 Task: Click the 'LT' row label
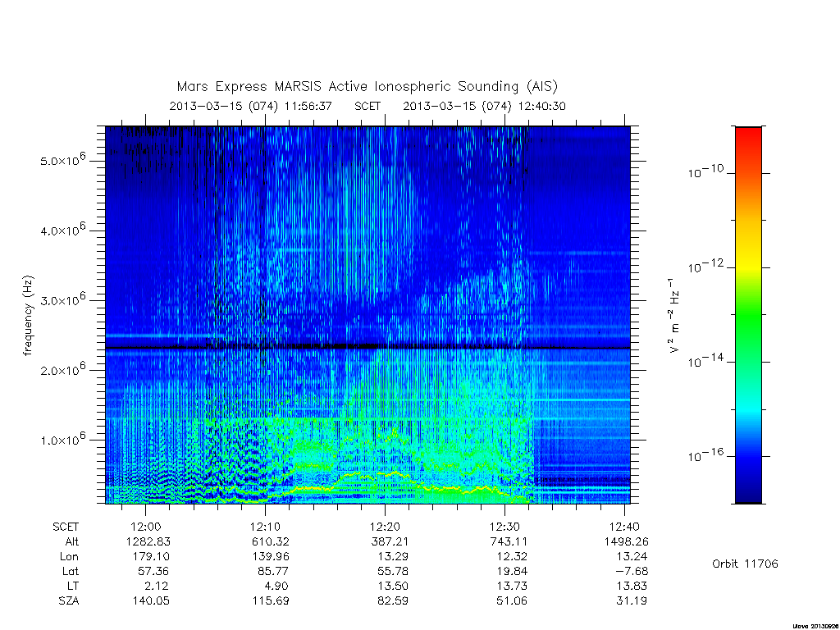pyautogui.click(x=73, y=586)
